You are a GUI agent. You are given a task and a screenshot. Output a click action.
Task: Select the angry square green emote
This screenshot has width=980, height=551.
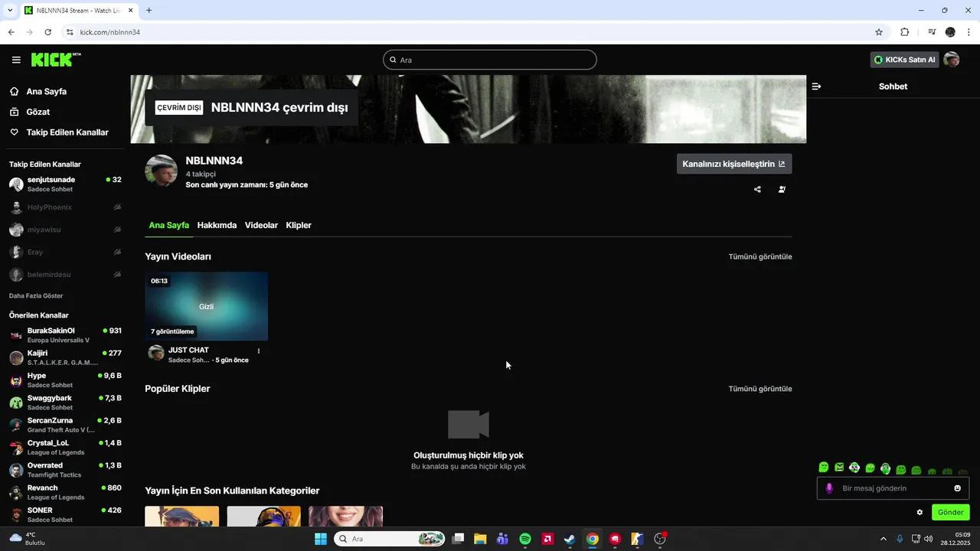click(x=839, y=468)
